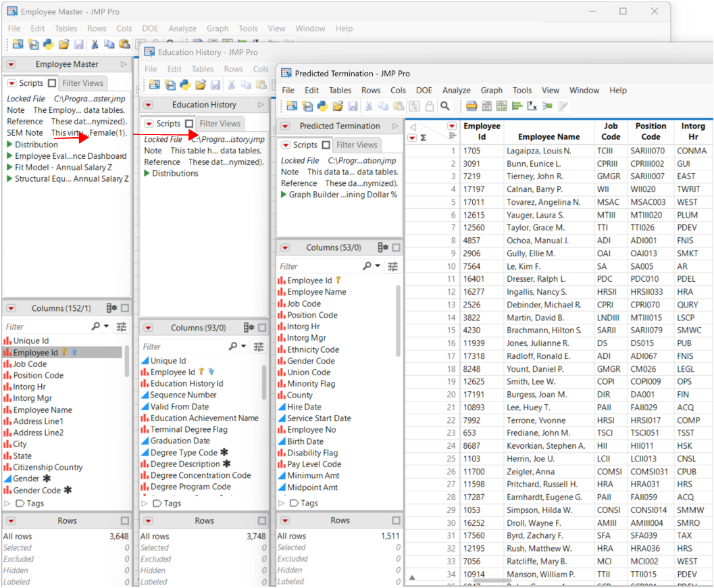714x588 pixels.
Task: Select the Python script icon in the toolbar
Action: coord(322,107)
